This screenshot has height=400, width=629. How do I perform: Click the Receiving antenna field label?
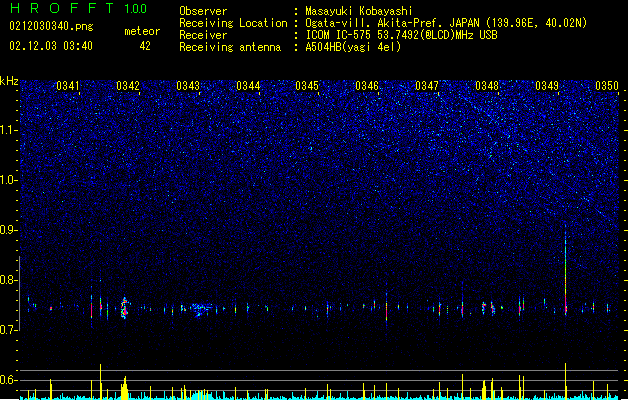tap(230, 47)
